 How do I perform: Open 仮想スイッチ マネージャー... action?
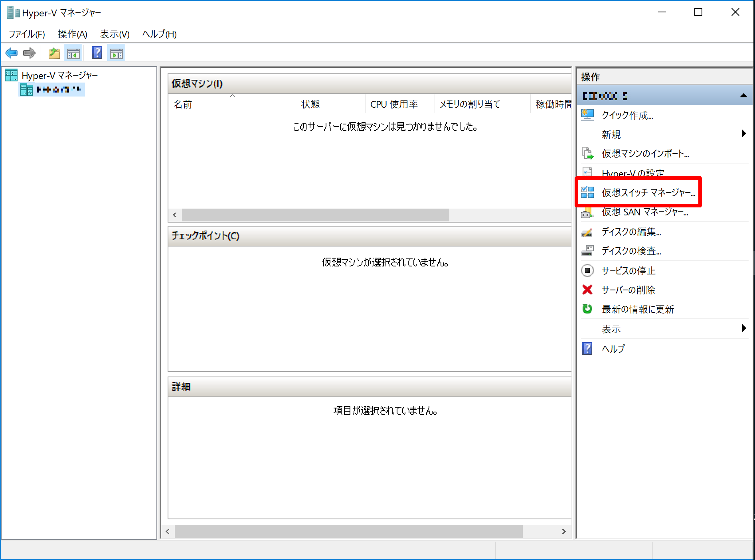pos(648,193)
